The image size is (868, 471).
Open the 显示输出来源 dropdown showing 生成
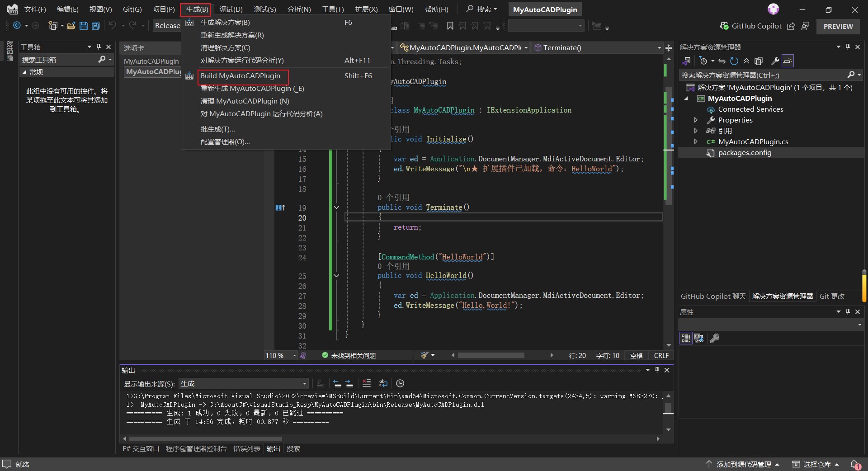point(244,384)
